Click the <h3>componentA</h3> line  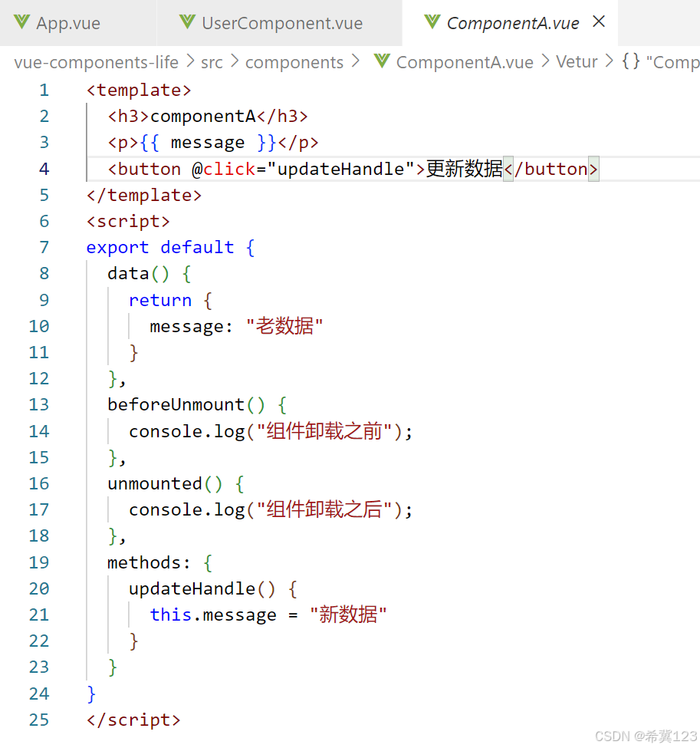[x=208, y=117]
